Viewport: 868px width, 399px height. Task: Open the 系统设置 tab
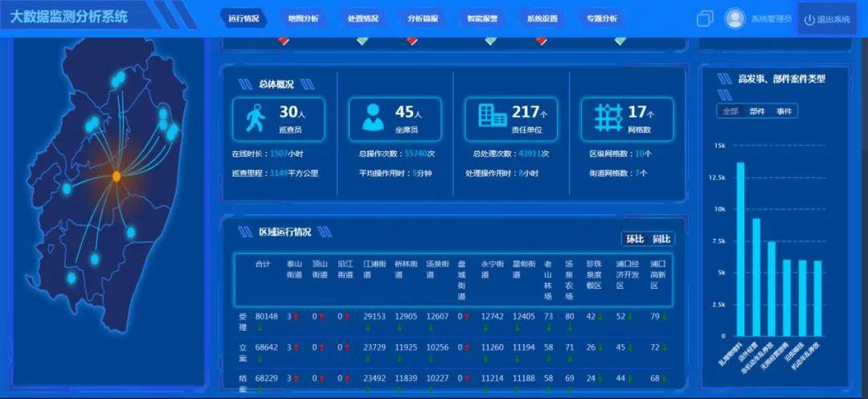(x=542, y=19)
